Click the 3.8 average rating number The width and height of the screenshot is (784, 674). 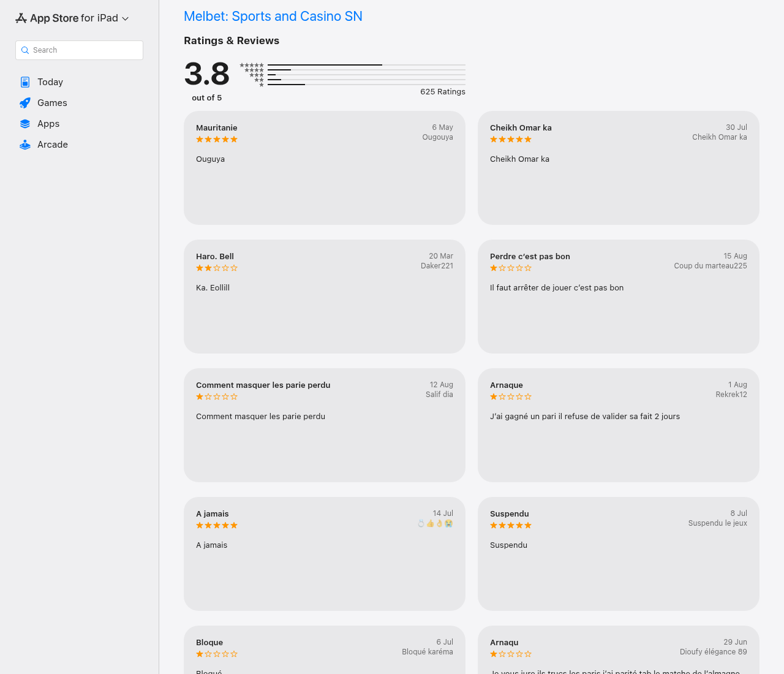click(x=207, y=74)
